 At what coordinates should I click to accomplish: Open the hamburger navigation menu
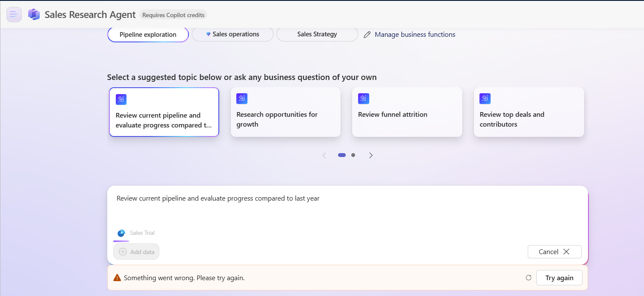click(14, 15)
